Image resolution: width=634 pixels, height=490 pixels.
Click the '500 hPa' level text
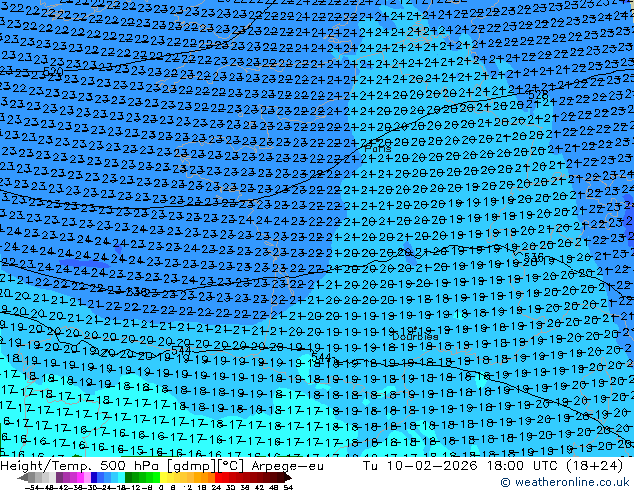[x=129, y=466]
